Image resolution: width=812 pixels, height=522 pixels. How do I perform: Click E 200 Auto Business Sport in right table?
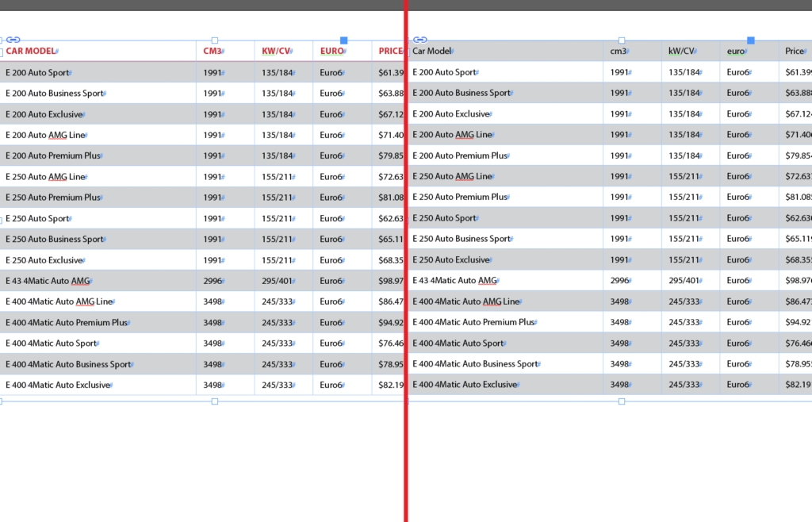(462, 93)
